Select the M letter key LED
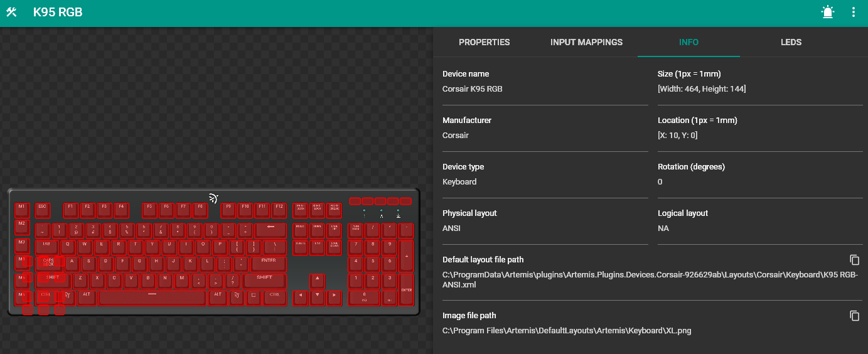 (x=182, y=281)
